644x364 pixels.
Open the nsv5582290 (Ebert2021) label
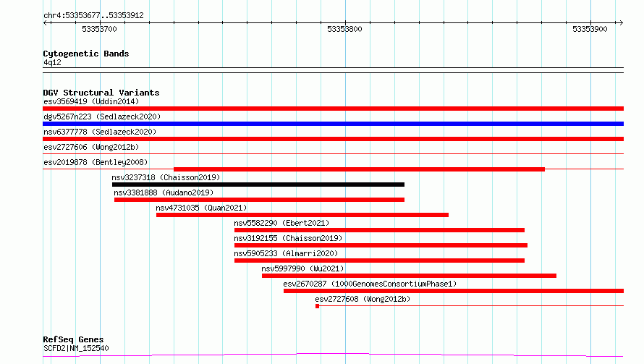(281, 223)
